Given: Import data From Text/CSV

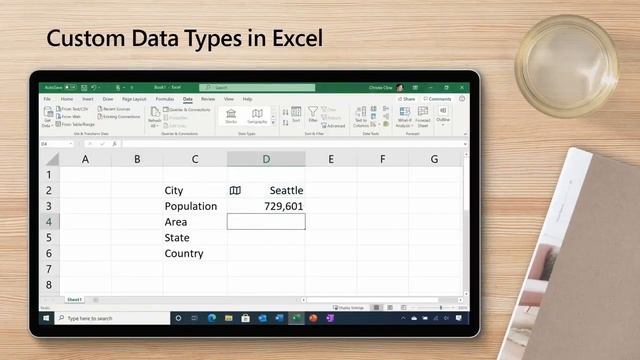Looking at the screenshot, I should pyautogui.click(x=72, y=109).
